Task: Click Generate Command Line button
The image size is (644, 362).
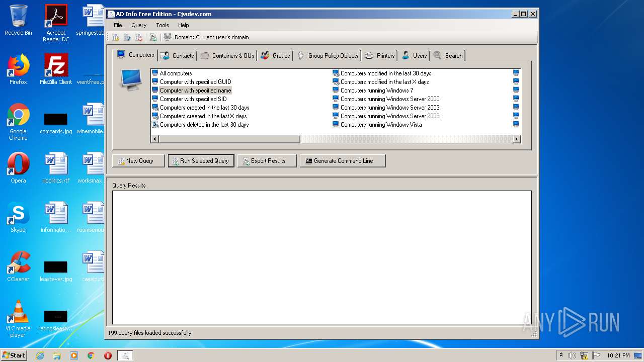Action: 343,161
